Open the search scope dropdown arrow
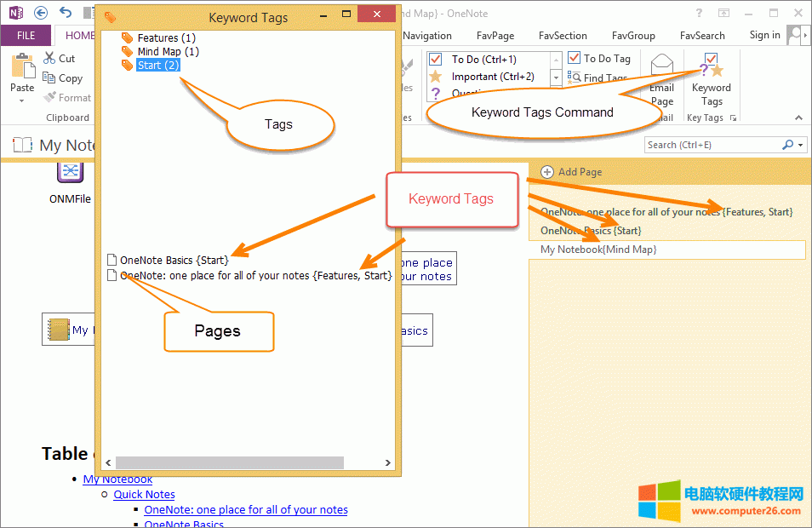 pos(801,145)
